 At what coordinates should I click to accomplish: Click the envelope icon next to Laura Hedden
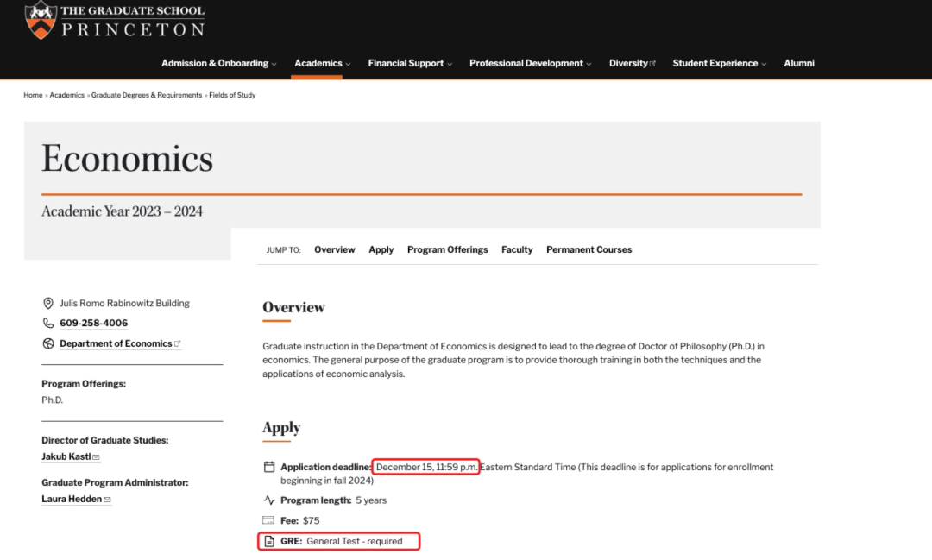point(107,500)
